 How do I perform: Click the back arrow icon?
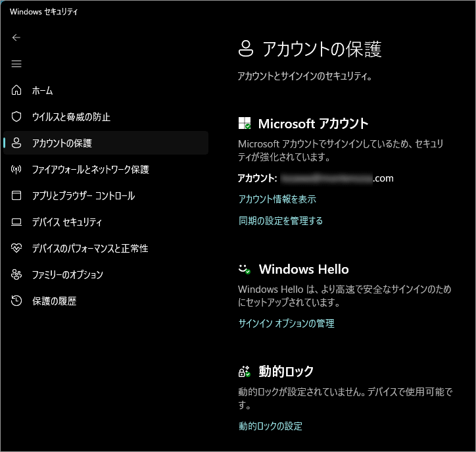coord(16,38)
